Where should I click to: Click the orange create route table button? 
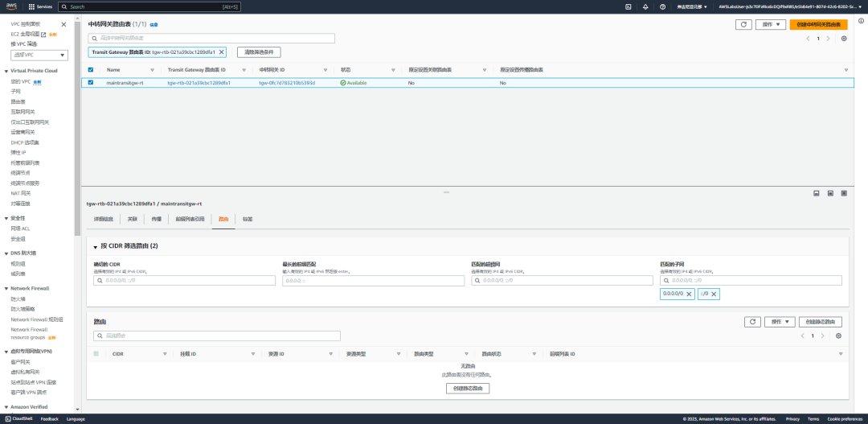(819, 24)
